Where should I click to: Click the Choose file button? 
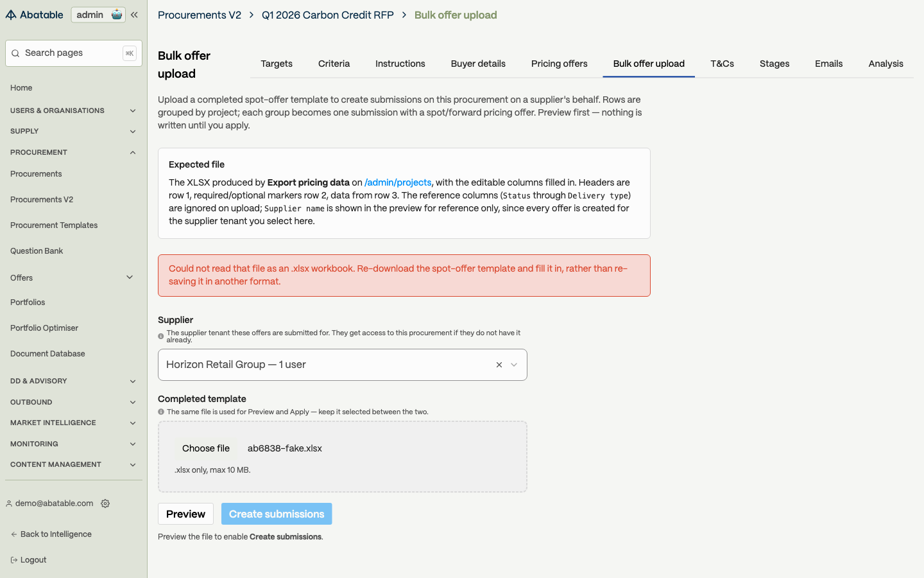click(206, 448)
